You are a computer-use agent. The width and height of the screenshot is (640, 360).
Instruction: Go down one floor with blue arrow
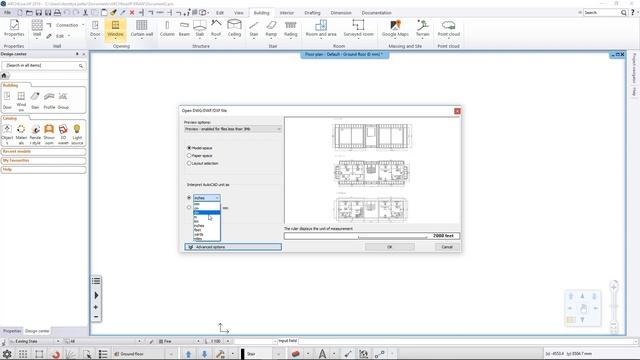pyautogui.click(x=204, y=354)
